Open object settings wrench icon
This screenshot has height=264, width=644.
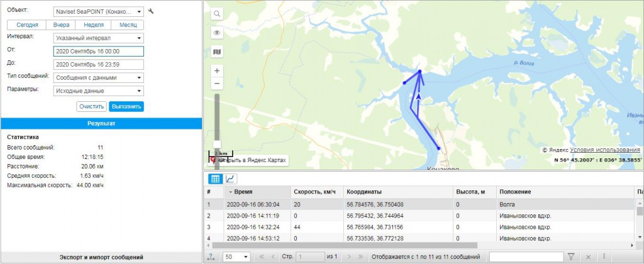point(151,11)
